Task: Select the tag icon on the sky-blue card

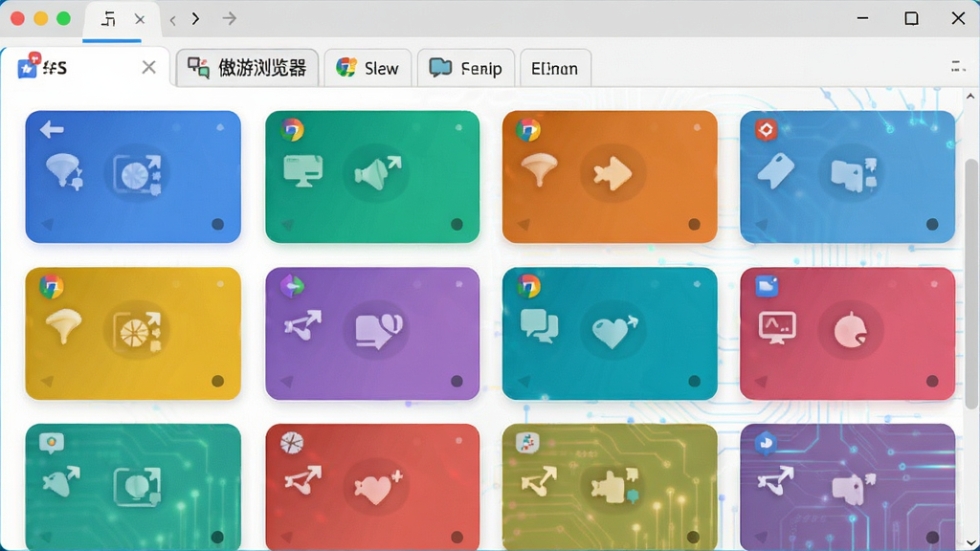Action: pos(776,170)
